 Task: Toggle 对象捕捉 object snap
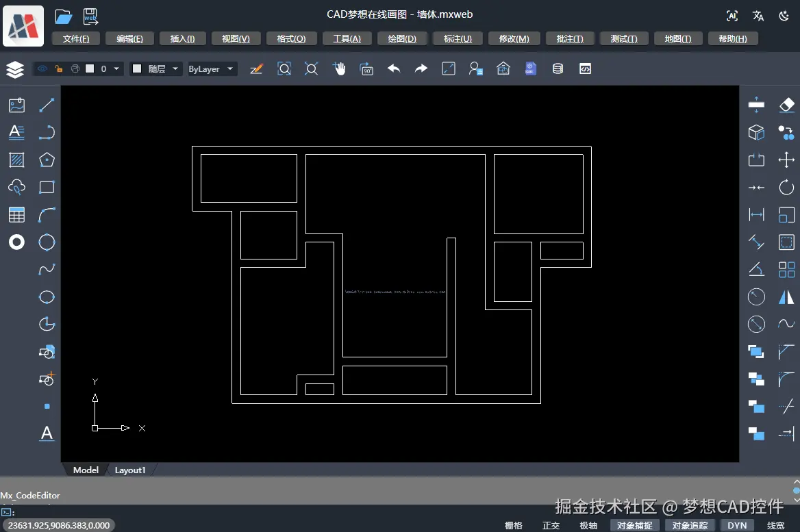[635, 525]
